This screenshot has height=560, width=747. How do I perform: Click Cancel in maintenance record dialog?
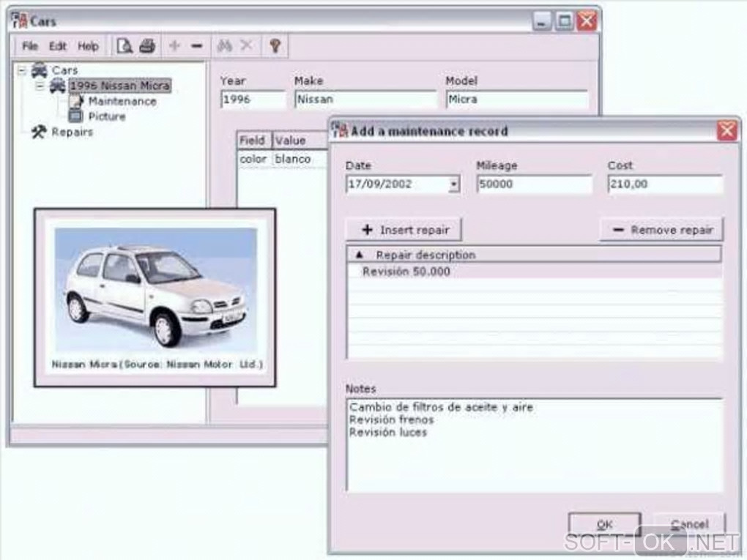coord(689,525)
